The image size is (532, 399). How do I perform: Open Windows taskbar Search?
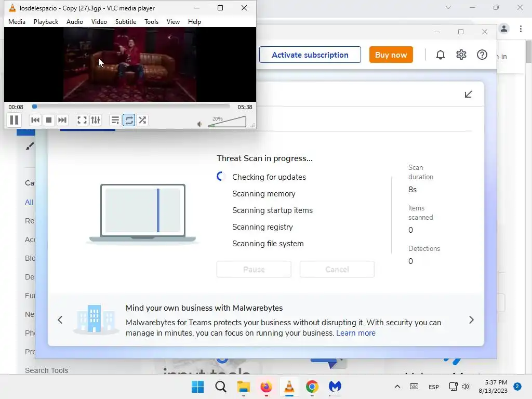click(x=220, y=387)
